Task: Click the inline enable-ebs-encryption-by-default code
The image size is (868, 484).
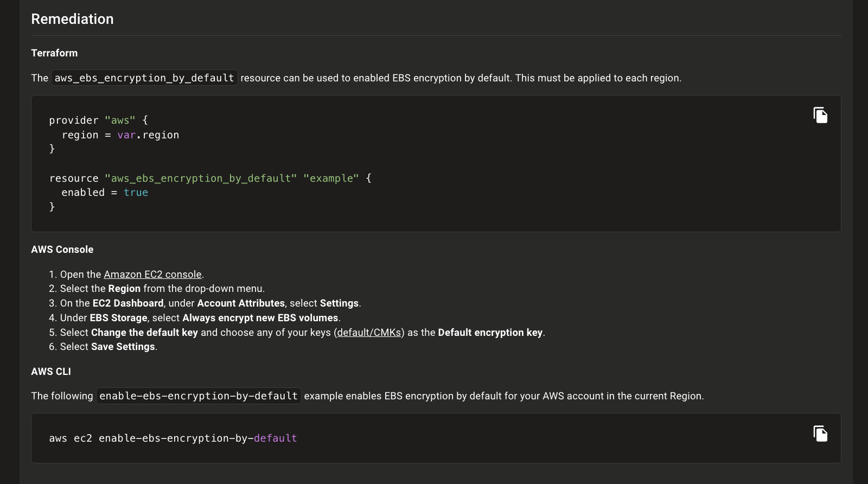Action: pyautogui.click(x=199, y=396)
